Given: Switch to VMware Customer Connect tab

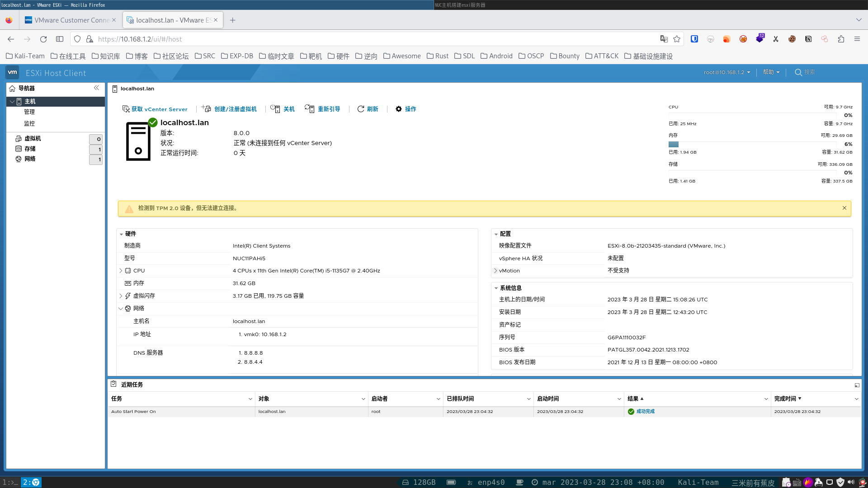Looking at the screenshot, I should pyautogui.click(x=70, y=20).
